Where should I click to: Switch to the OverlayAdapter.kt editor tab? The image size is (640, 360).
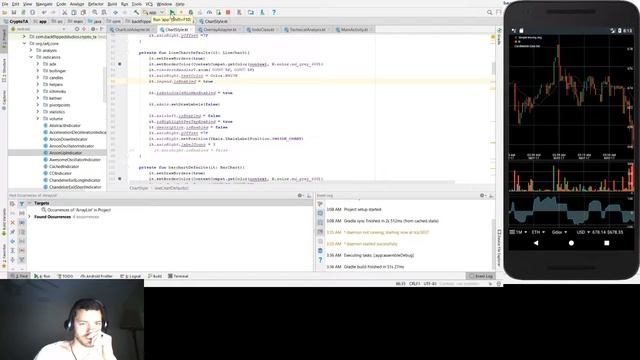tap(220, 30)
